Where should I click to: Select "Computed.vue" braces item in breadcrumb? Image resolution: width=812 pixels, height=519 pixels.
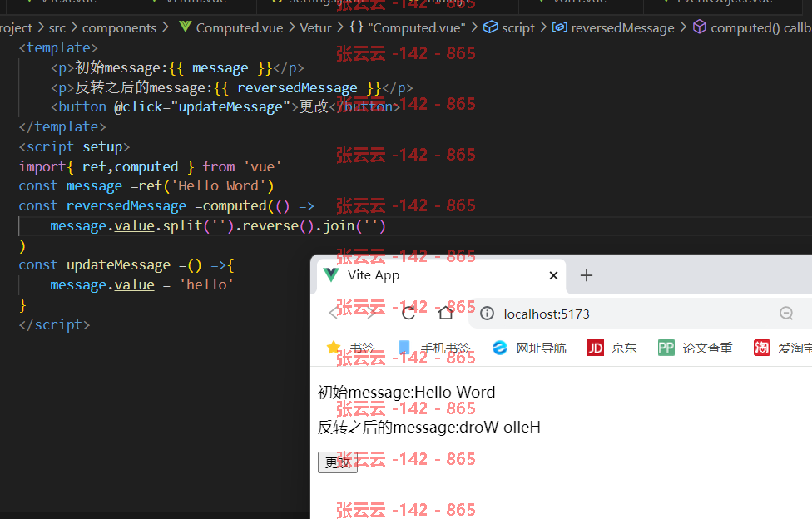(416, 28)
